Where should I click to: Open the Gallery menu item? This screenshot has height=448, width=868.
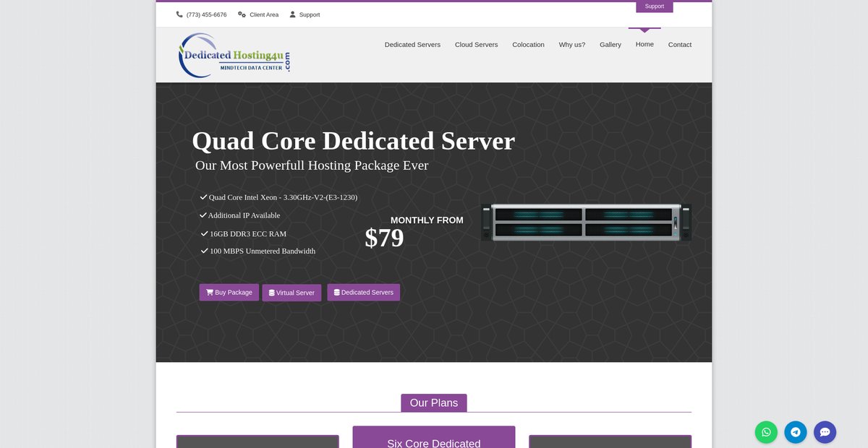(610, 45)
